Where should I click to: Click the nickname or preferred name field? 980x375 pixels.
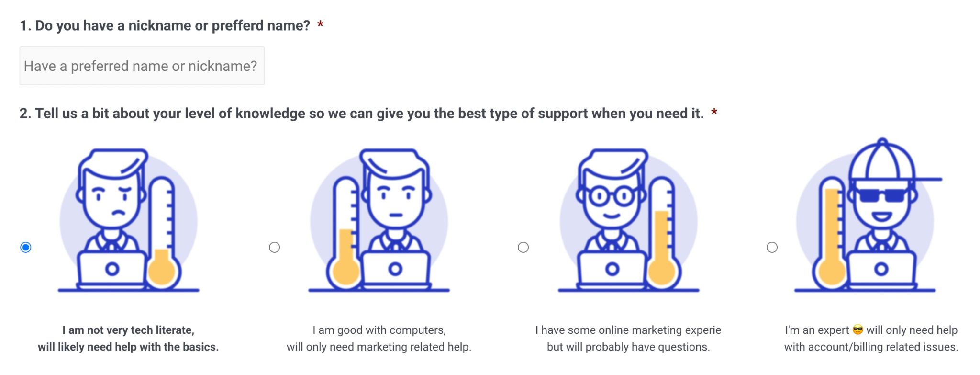coord(142,66)
